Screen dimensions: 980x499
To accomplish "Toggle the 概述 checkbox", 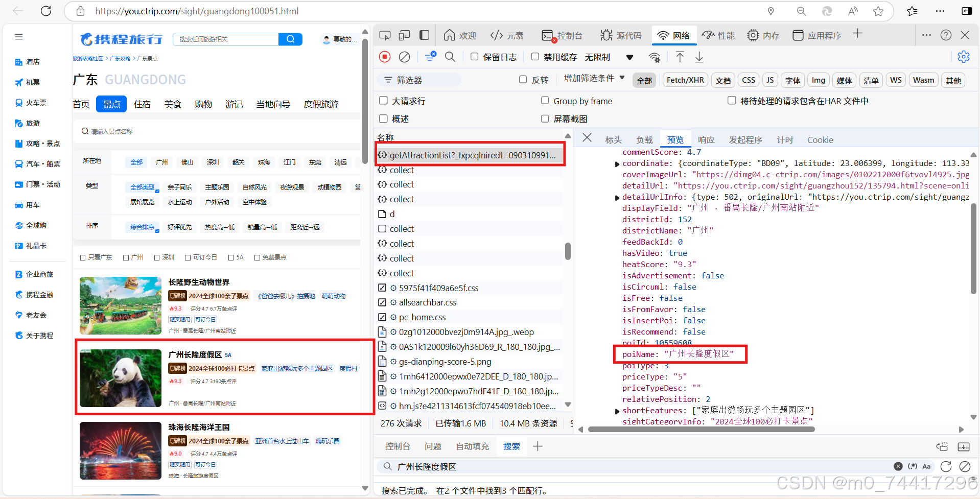I will tap(383, 118).
